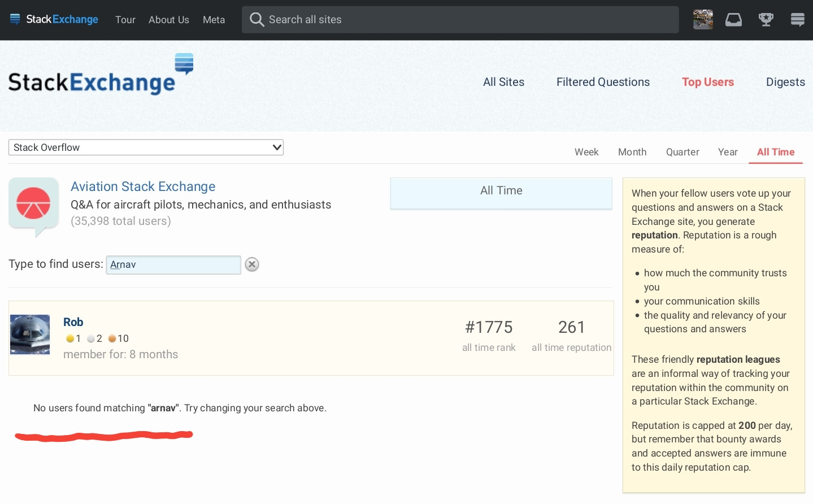Click the site description Q&A for aircraft pilots

(x=201, y=205)
